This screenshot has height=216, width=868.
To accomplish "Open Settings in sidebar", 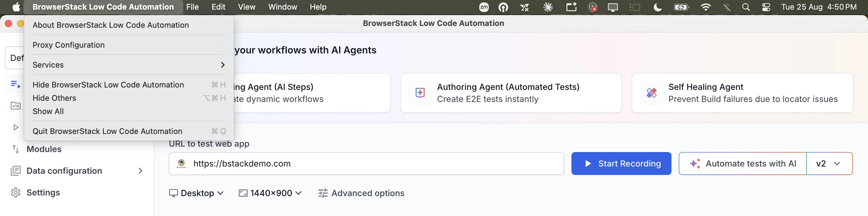I will pyautogui.click(x=43, y=192).
